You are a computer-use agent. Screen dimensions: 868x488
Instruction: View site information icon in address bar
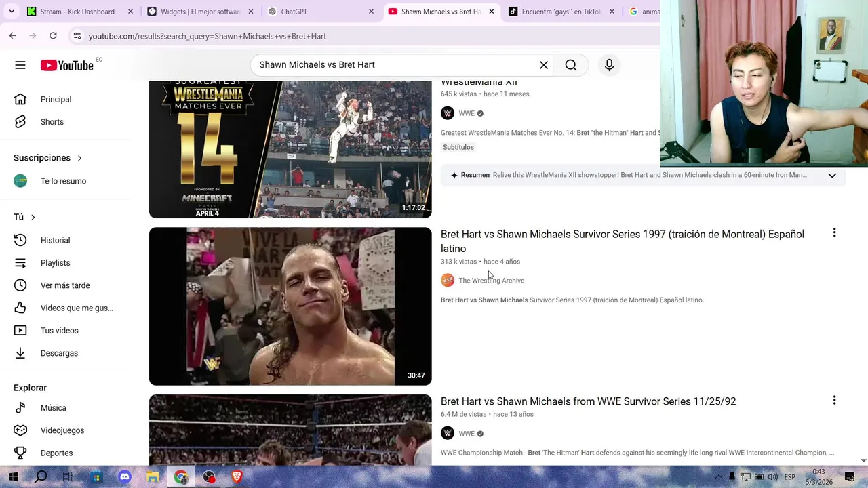click(77, 36)
